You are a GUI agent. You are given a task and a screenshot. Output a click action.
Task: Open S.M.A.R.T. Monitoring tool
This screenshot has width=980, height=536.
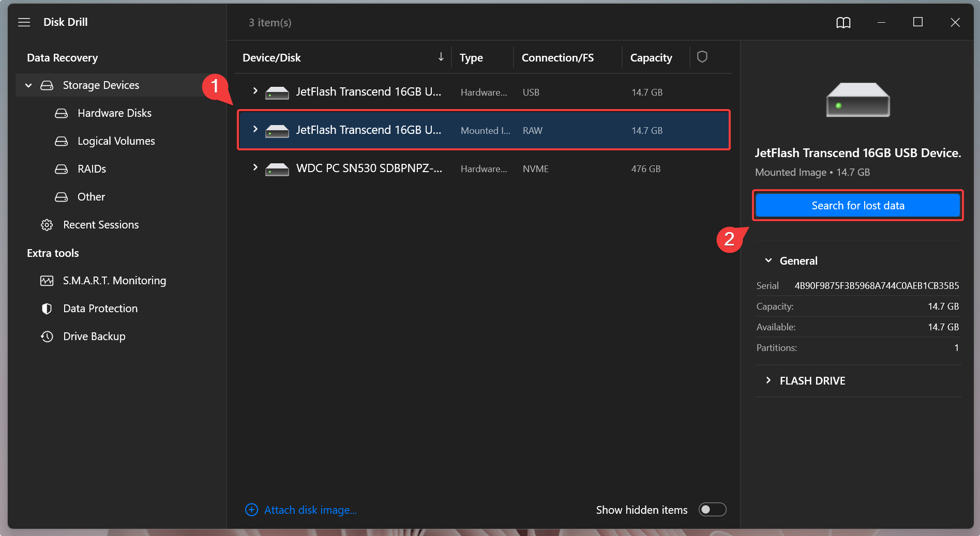click(114, 281)
